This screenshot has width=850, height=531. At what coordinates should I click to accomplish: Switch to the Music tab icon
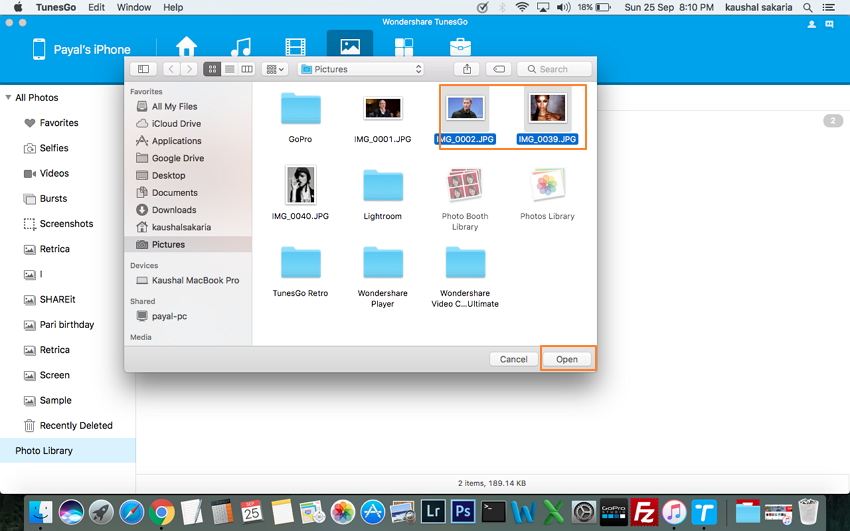tap(240, 47)
